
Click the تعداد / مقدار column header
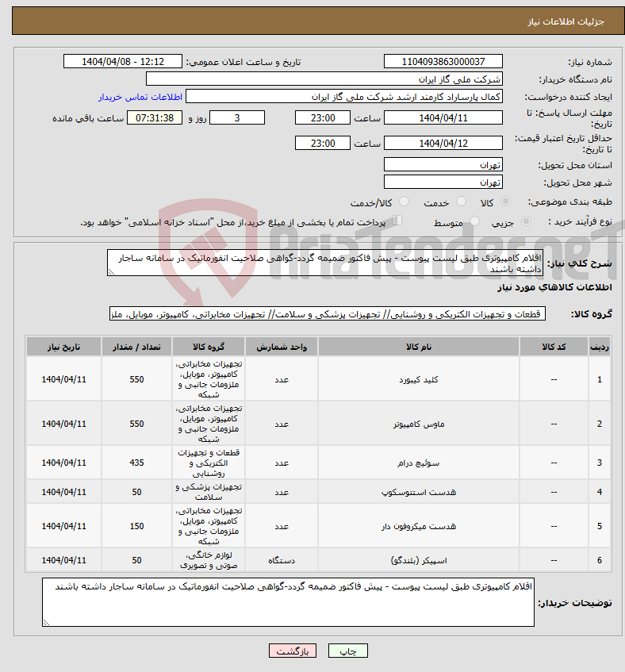click(x=136, y=347)
